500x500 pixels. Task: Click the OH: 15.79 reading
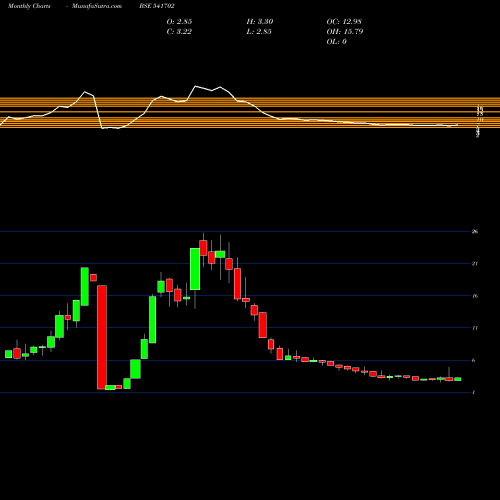[345, 32]
